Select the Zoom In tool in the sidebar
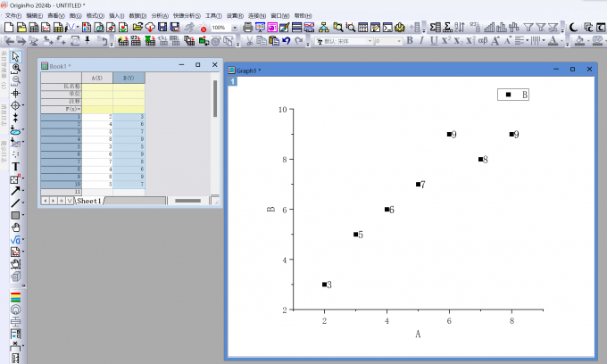Viewport: 607px width, 364px height. 15,69
